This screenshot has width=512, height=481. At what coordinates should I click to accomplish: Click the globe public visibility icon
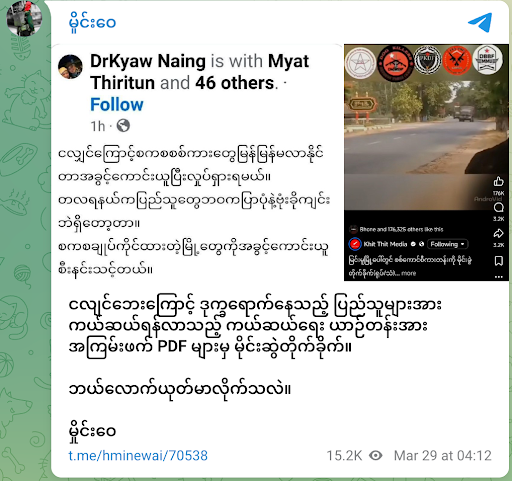click(x=123, y=126)
